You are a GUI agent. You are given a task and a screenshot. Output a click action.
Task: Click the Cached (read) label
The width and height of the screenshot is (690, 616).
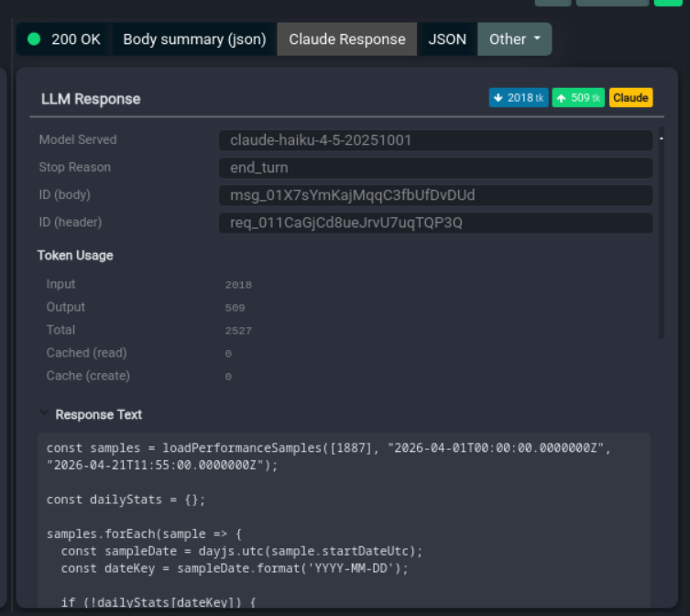87,353
